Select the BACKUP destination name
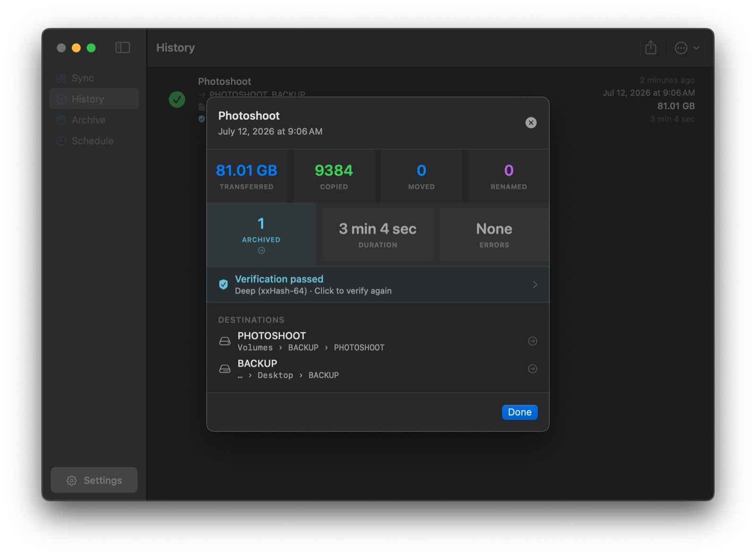 (x=257, y=364)
